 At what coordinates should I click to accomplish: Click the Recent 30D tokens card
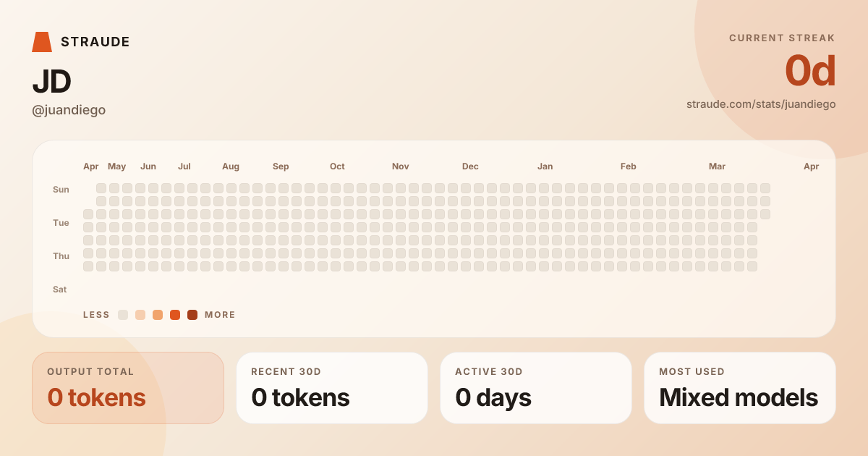[x=332, y=388]
